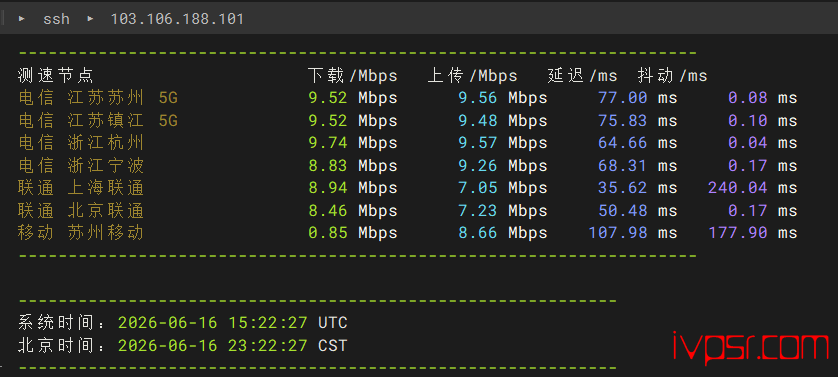Click the ssh breadcrumb segment

(x=56, y=19)
